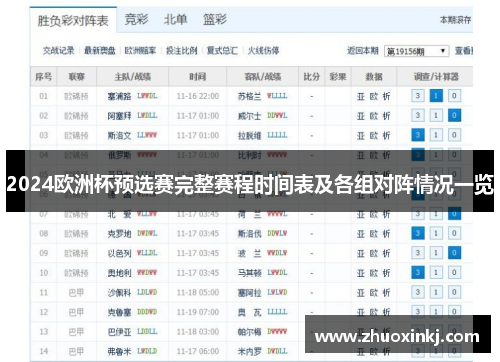The width and height of the screenshot is (500, 362).
Task: Open 亚 data link for match 01
Action: click(361, 96)
